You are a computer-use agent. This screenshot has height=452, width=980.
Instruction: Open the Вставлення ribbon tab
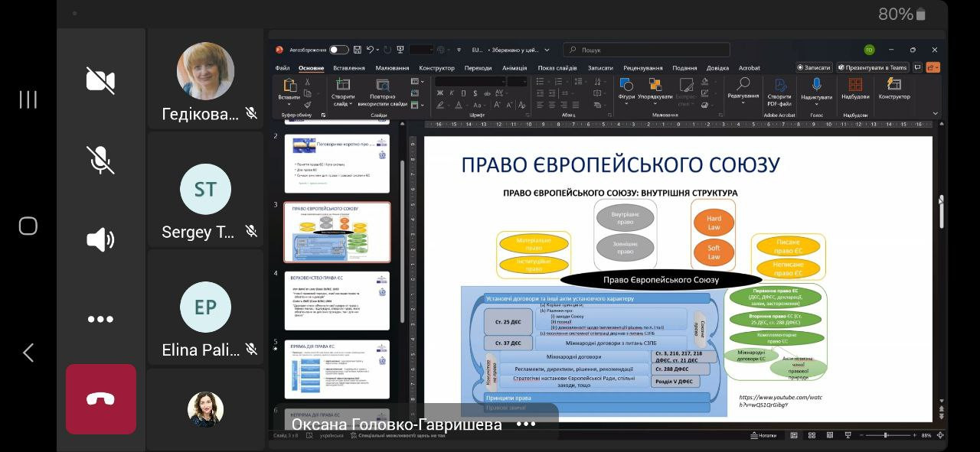(x=348, y=68)
